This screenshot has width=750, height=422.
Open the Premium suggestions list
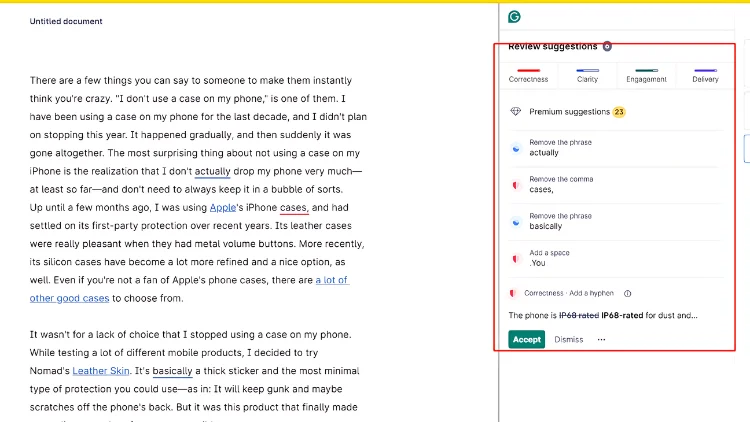615,112
